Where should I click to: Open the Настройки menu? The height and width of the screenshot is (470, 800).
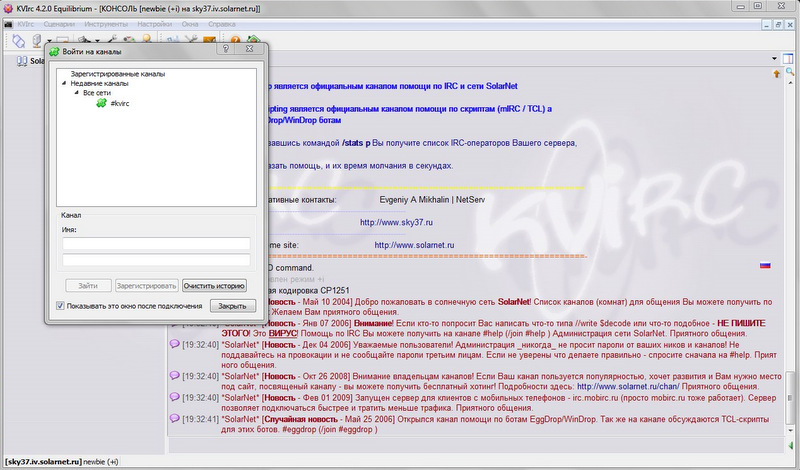coord(155,24)
